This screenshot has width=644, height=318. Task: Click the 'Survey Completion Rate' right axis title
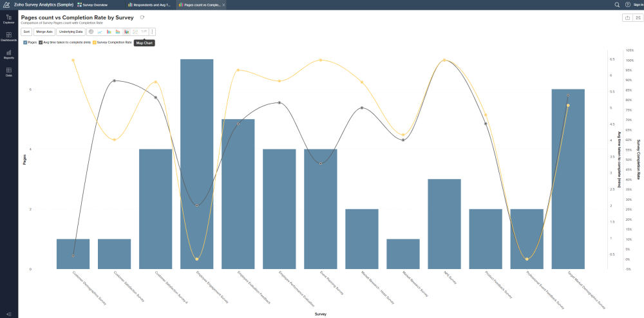[638, 159]
